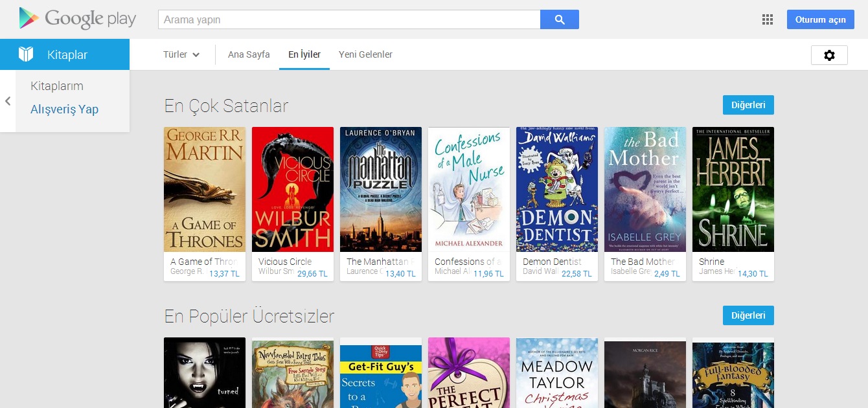Open The Bad Mother book cover

point(645,189)
